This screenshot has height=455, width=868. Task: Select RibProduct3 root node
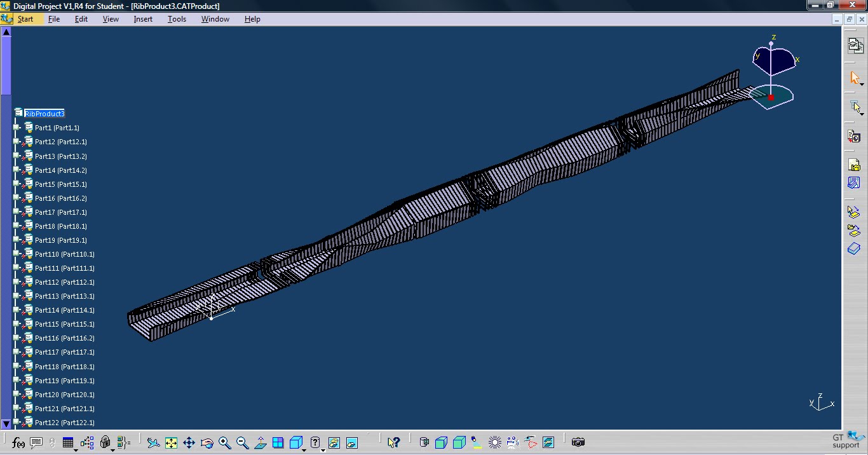[44, 114]
